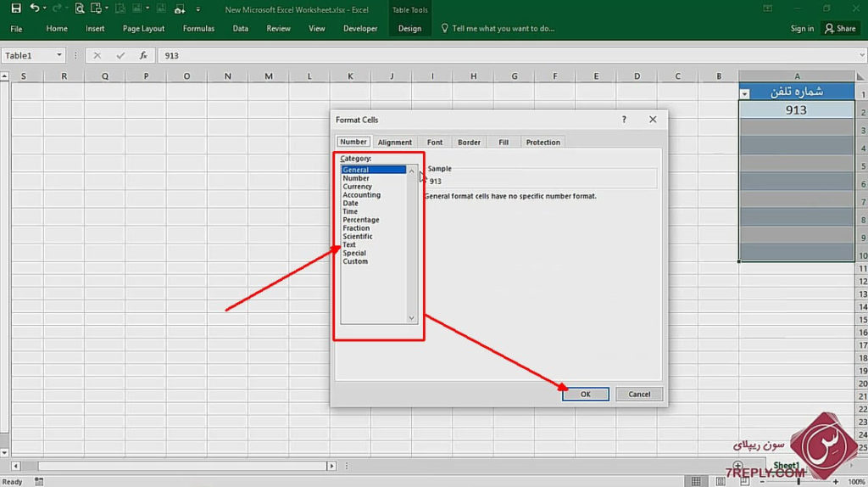Screen dimensions: 868x487
Task: Click the Undo arrow icon
Action: [x=34, y=8]
